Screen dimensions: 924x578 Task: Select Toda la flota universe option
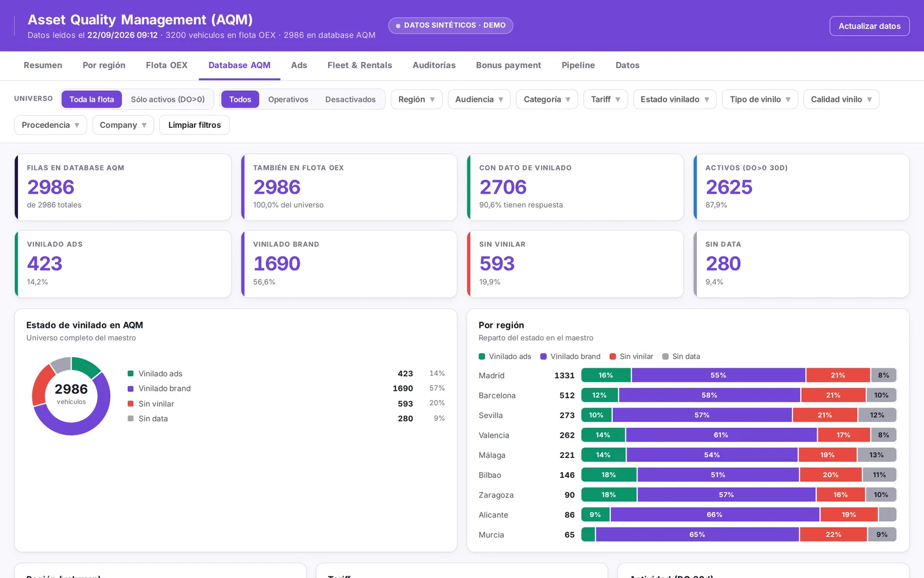[x=92, y=99]
